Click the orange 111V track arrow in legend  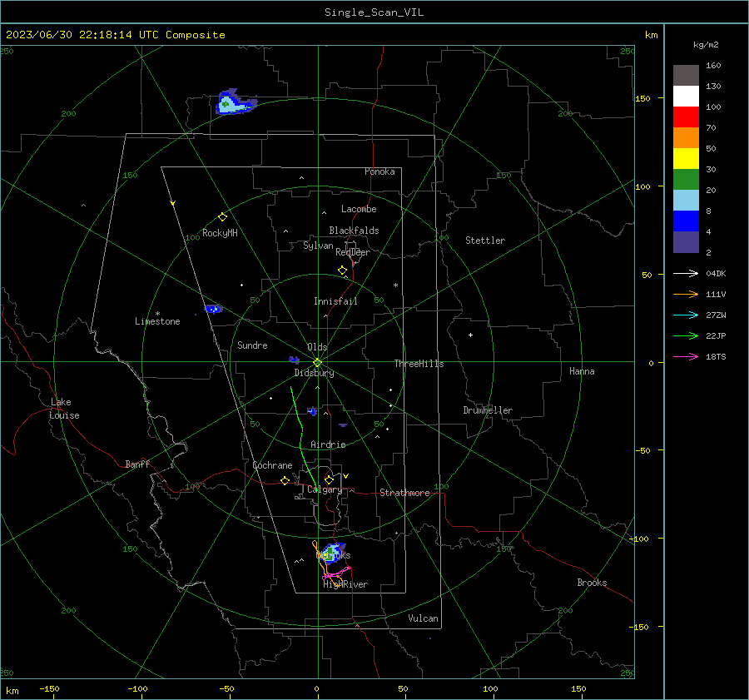point(686,295)
